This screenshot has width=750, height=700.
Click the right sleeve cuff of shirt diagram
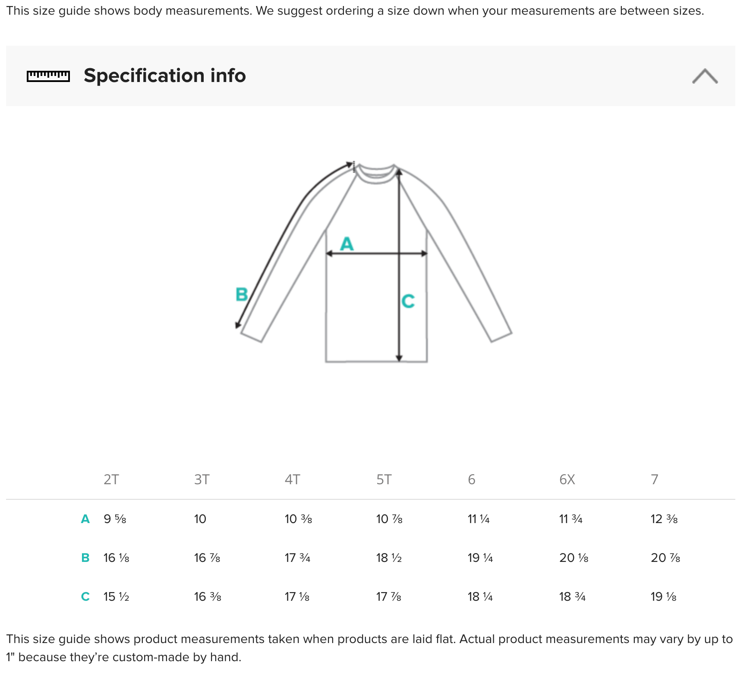point(501,337)
